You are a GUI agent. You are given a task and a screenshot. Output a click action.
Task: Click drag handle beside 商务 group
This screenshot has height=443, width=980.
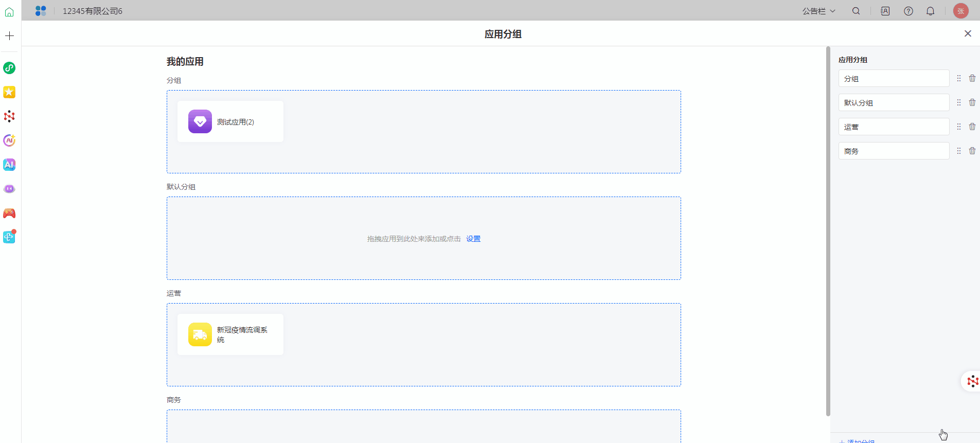pos(959,151)
